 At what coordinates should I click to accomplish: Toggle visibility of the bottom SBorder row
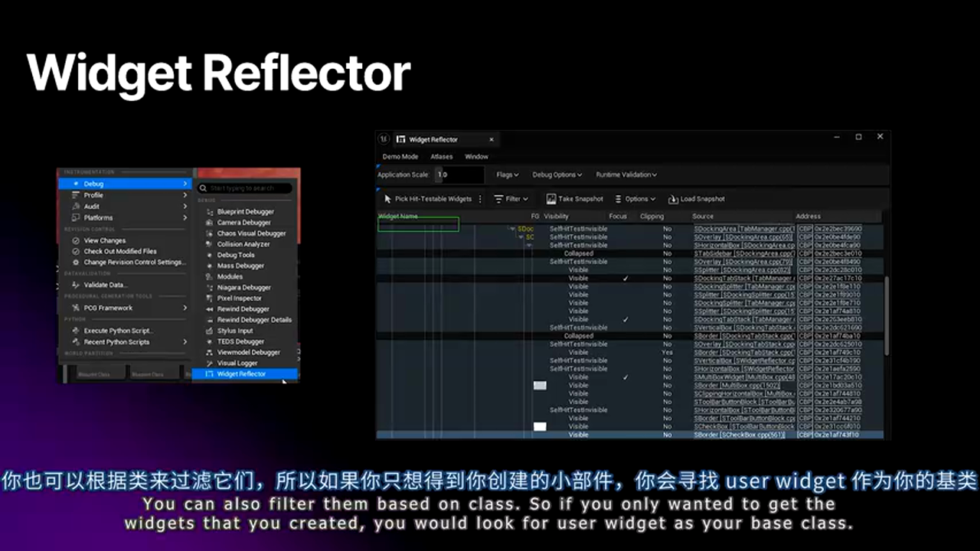[x=579, y=435]
